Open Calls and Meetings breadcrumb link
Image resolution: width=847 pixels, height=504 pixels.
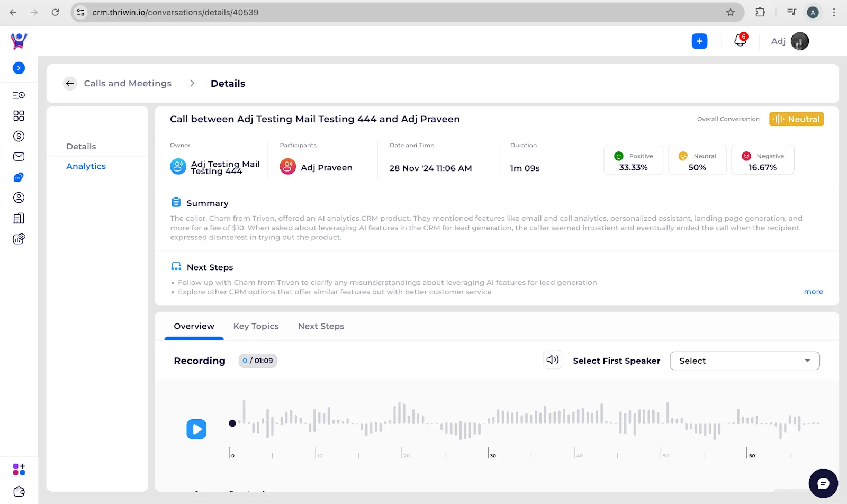pos(128,84)
